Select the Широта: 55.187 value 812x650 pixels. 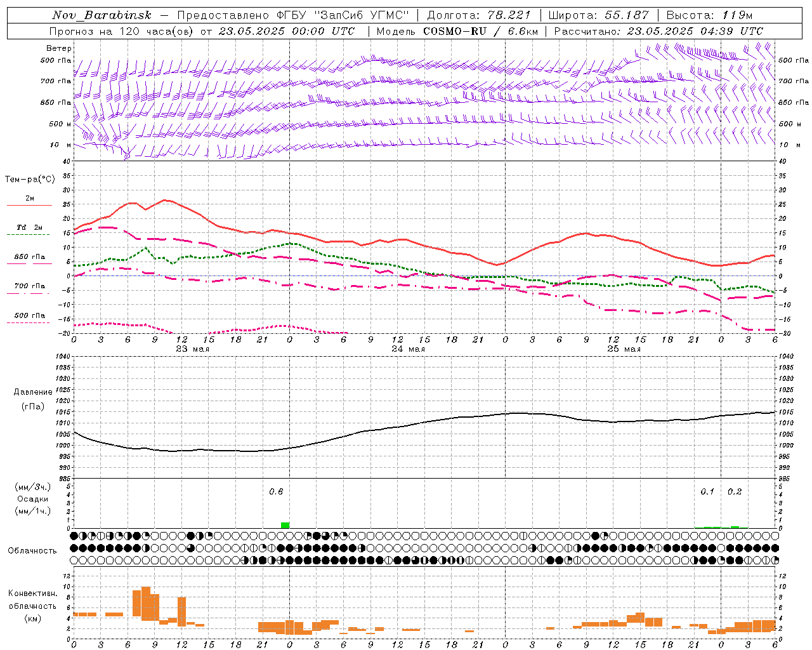(598, 15)
